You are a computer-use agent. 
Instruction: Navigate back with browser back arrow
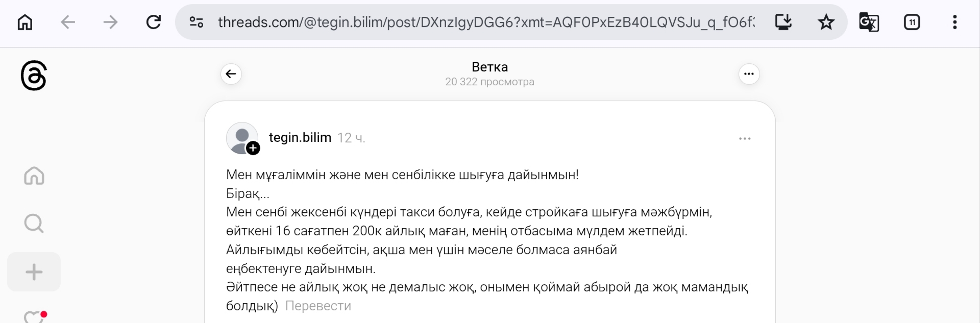coord(68,22)
